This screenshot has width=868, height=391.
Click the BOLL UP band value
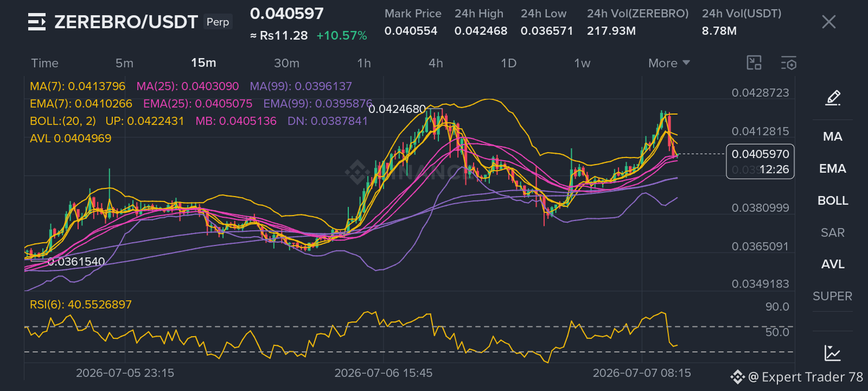point(145,121)
